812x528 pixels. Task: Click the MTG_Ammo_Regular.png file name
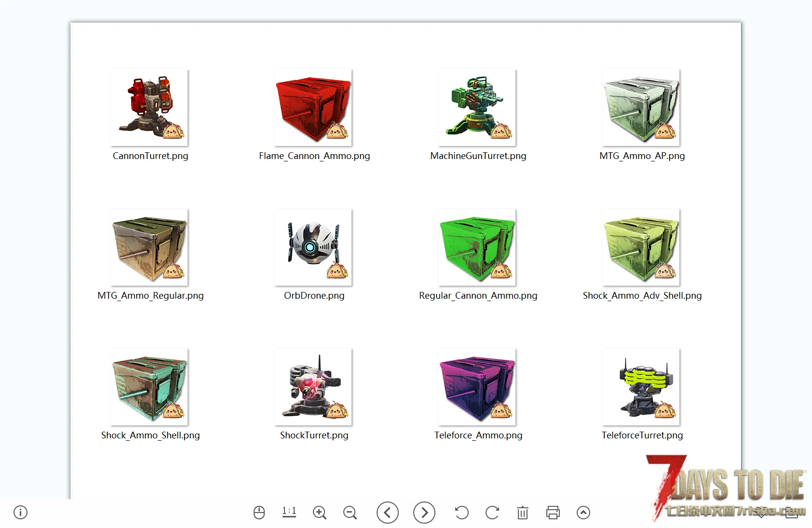point(150,296)
